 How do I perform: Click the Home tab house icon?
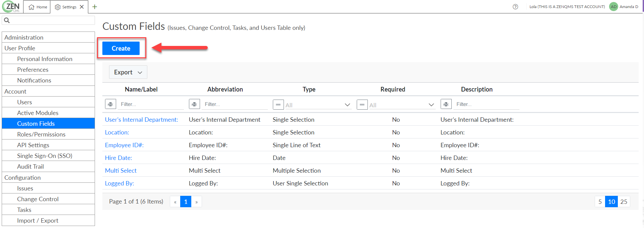tap(32, 7)
